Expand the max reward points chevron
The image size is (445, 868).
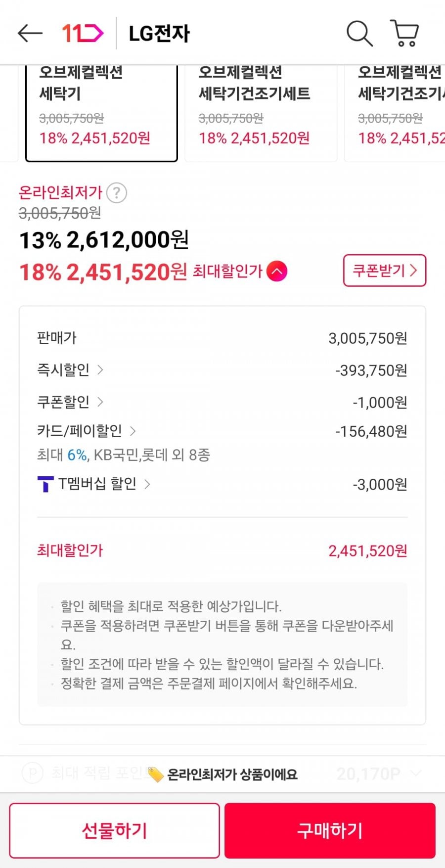pyautogui.click(x=416, y=773)
